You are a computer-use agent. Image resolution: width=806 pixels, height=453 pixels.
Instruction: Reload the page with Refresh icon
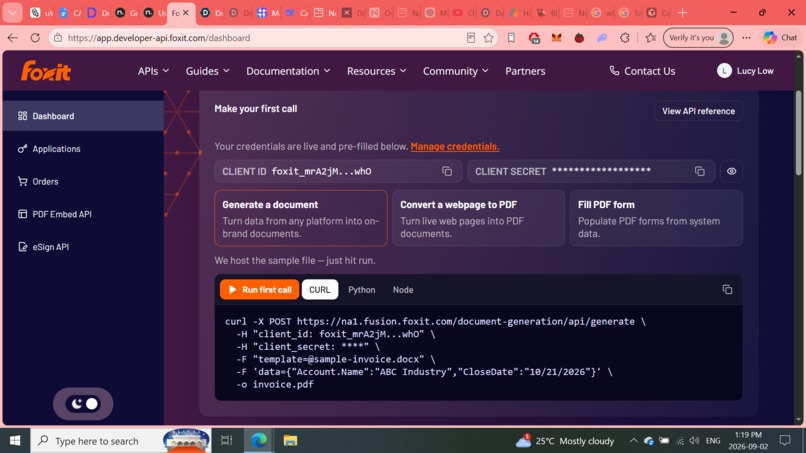coord(35,38)
